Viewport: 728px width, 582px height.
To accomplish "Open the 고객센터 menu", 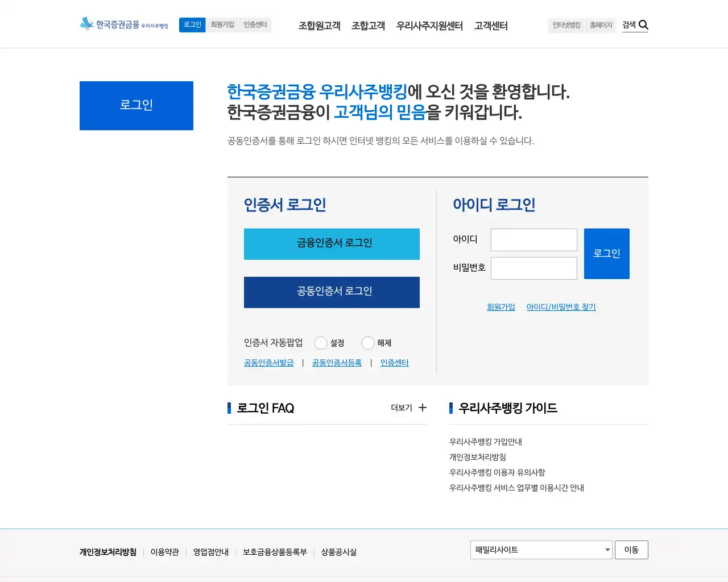I will (x=491, y=26).
